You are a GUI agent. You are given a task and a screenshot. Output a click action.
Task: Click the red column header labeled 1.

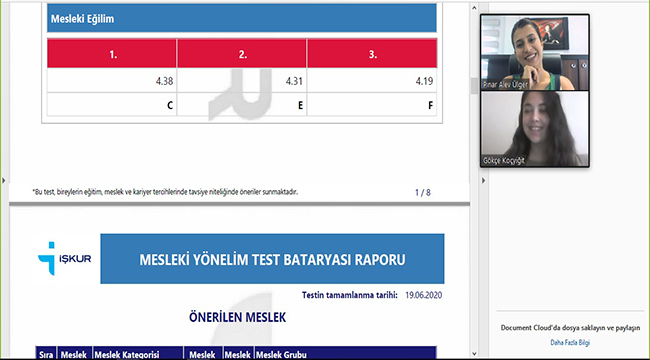(112, 54)
